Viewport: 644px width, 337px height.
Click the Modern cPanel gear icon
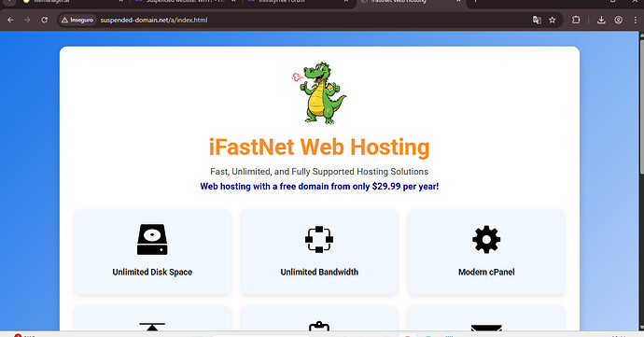point(486,239)
